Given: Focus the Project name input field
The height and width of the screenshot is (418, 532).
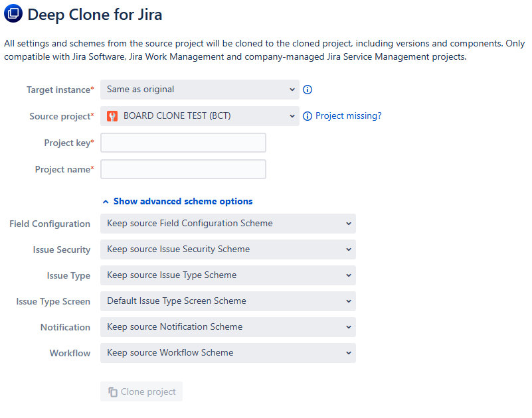Looking at the screenshot, I should click(x=183, y=169).
